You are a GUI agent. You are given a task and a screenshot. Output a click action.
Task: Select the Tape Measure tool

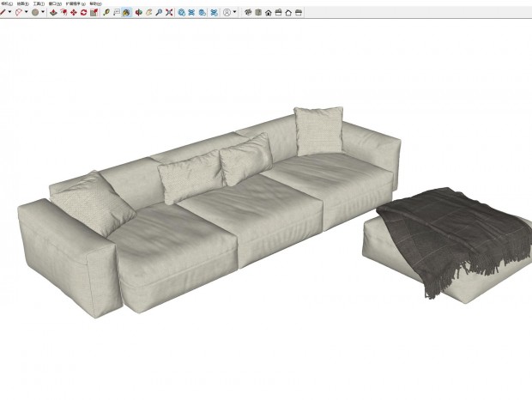(106, 13)
